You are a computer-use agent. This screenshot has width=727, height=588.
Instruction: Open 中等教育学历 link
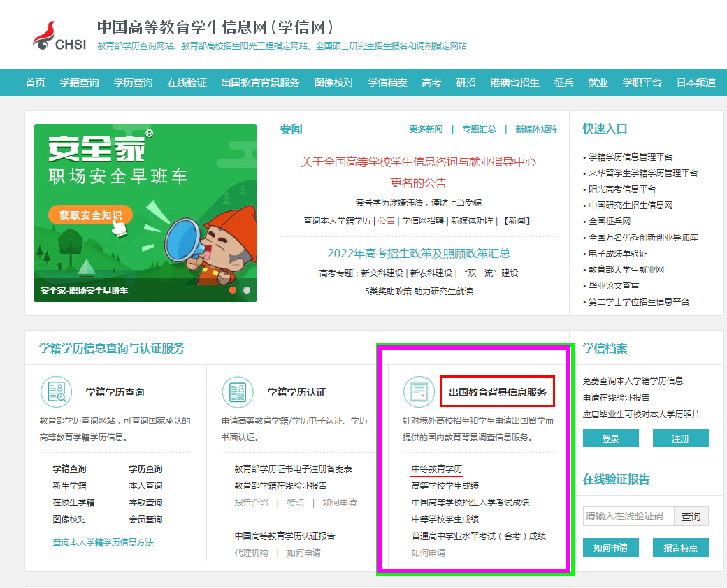437,469
